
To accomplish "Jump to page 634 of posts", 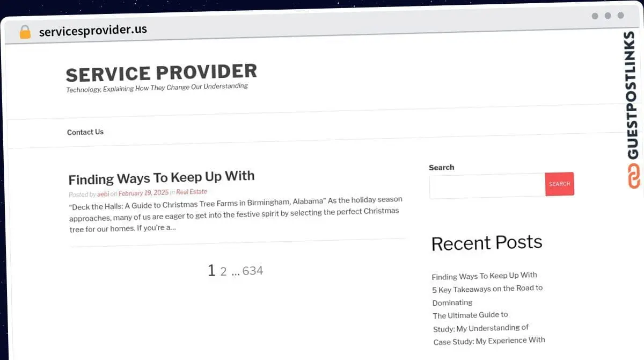I will tap(253, 270).
